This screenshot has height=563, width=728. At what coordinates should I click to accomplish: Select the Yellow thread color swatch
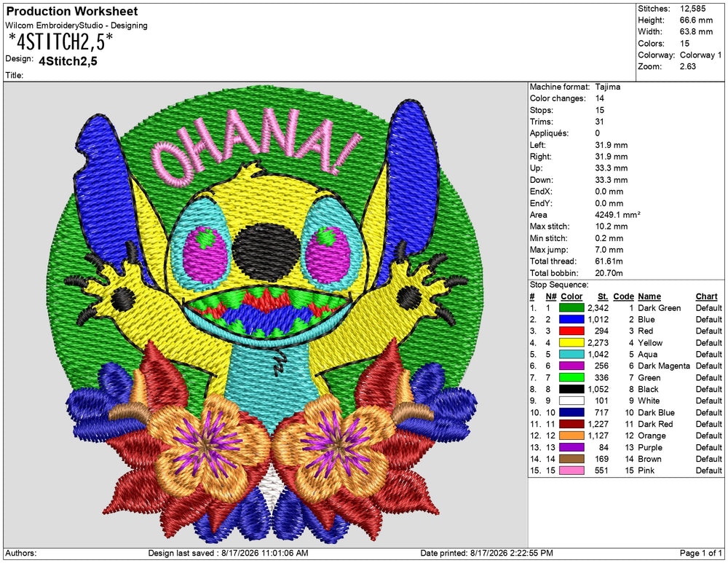point(571,343)
